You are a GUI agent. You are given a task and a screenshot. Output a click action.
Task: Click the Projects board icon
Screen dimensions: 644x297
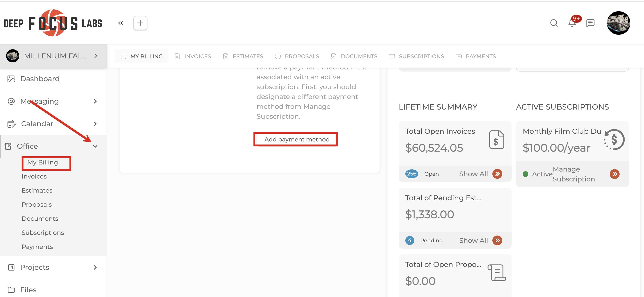tap(11, 267)
